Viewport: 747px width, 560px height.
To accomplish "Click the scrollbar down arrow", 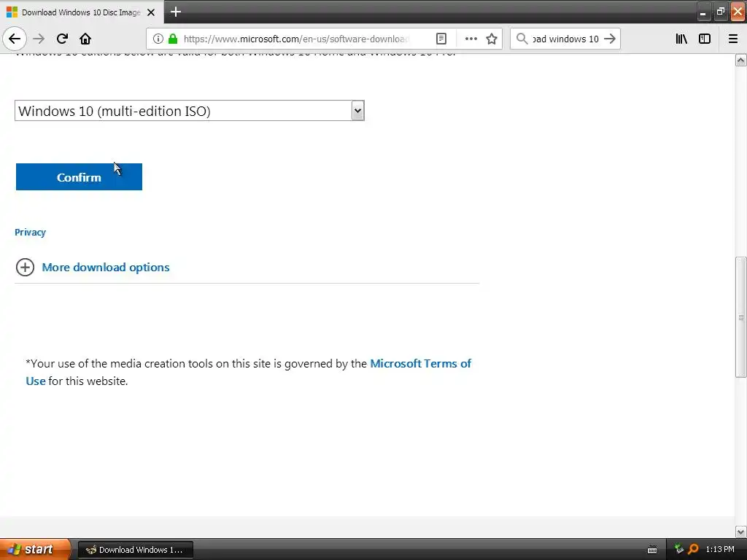I will [x=741, y=532].
